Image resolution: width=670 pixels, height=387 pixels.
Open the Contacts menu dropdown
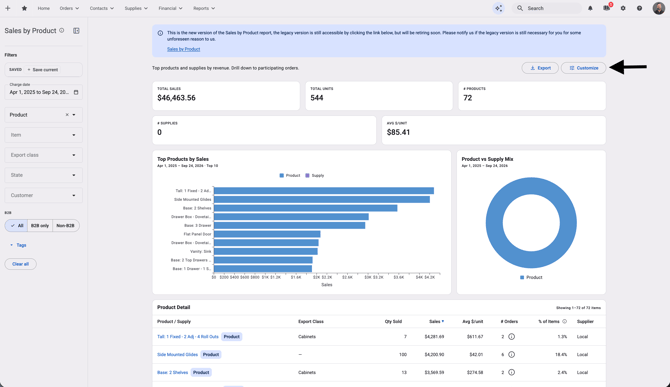102,8
